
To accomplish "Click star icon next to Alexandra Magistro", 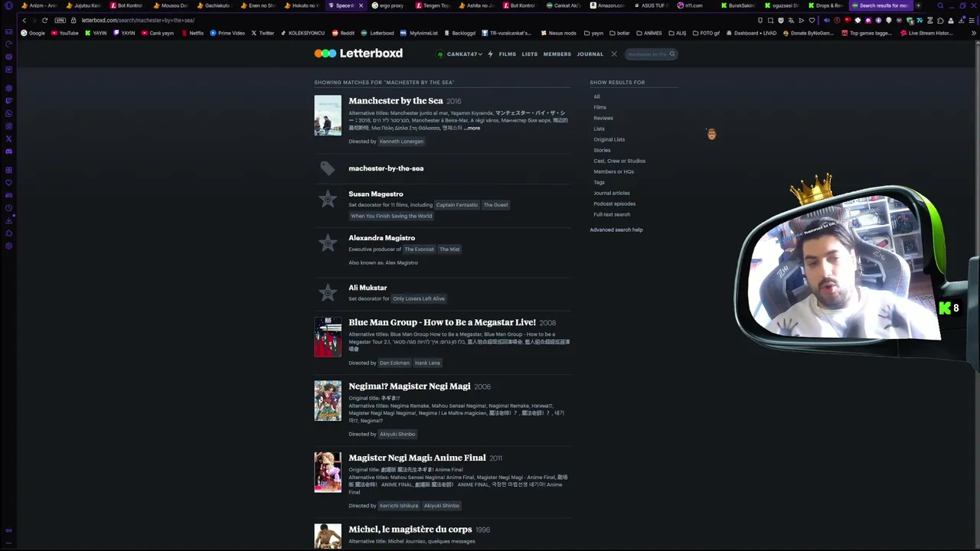I will [x=328, y=243].
